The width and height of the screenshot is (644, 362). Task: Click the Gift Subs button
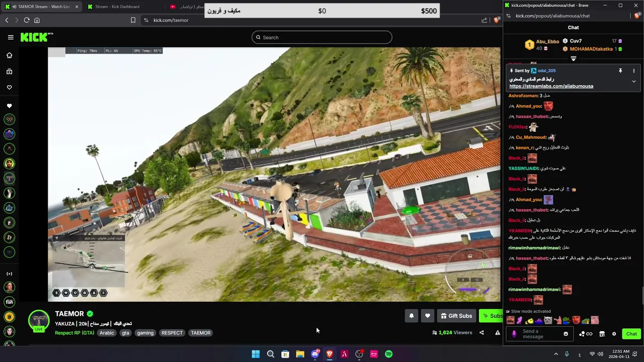[456, 316]
